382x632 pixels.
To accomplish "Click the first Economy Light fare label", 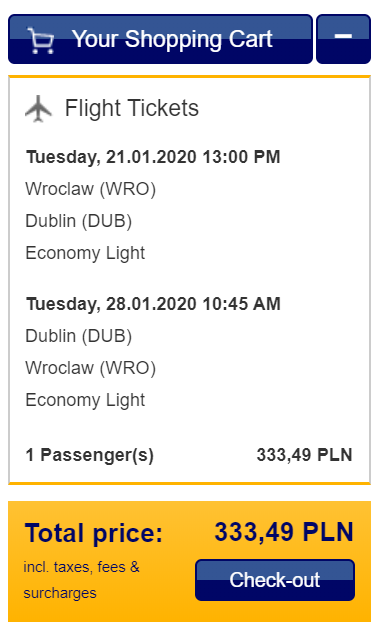I will (85, 253).
